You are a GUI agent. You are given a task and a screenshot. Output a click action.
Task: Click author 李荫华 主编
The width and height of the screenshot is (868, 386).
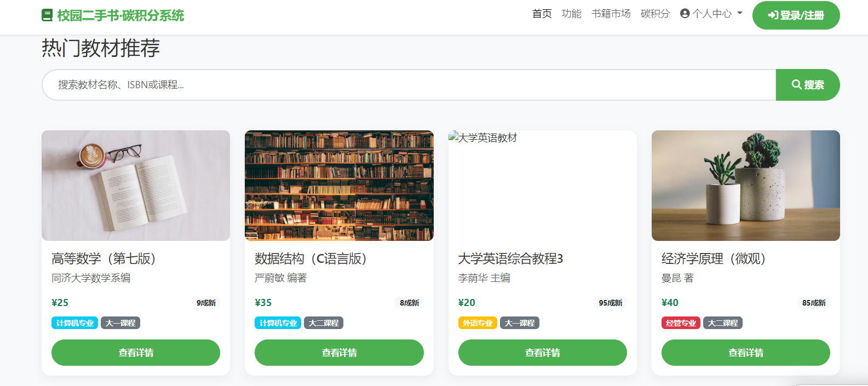click(484, 278)
